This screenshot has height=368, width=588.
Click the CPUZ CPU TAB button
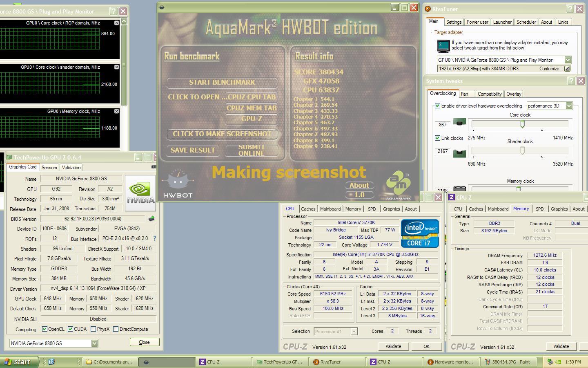click(252, 97)
